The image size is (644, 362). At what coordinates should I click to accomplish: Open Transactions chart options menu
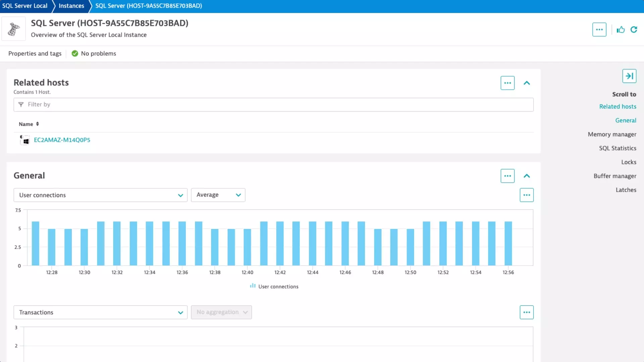(x=526, y=312)
